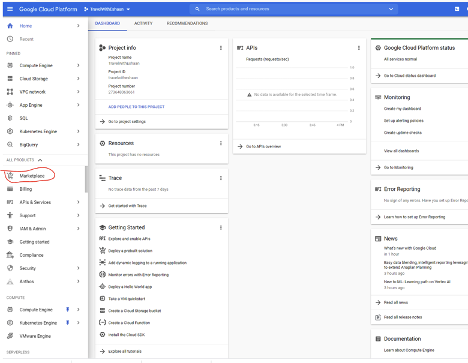This screenshot has width=468, height=363.
Task: Open Marketplace cart icon
Action: (10, 176)
